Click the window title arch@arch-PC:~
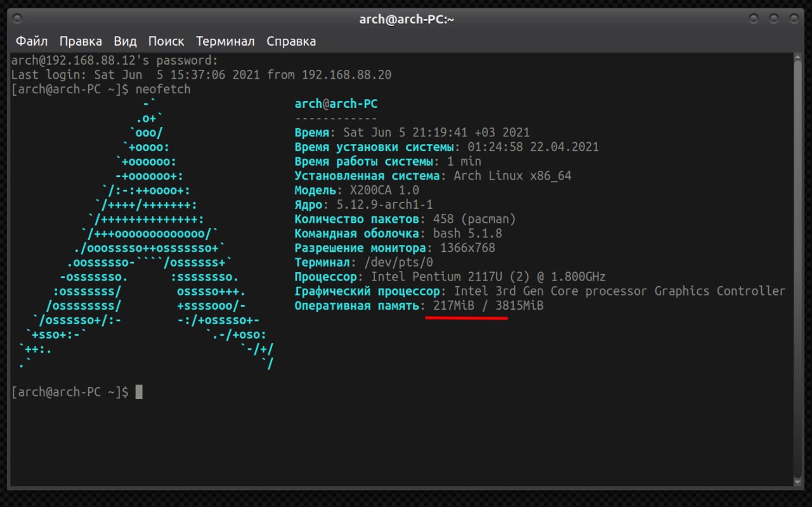Viewport: 812px width, 507px height. [x=406, y=19]
